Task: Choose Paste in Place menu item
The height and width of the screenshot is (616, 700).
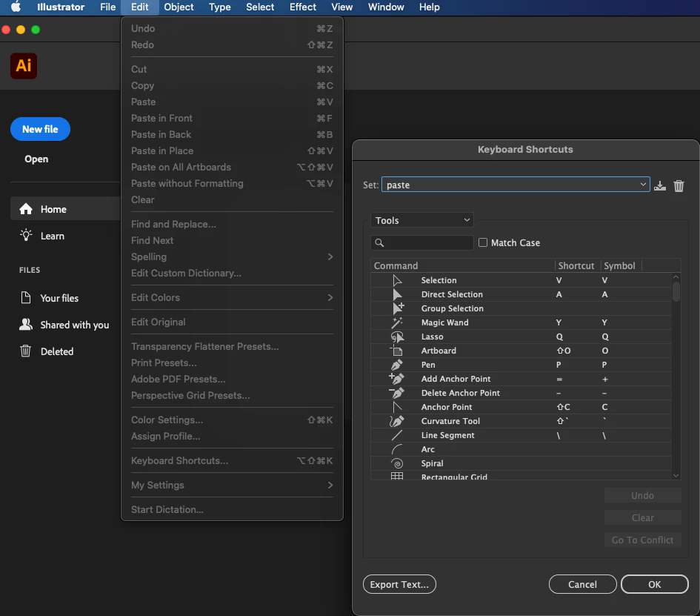Action: [232, 151]
